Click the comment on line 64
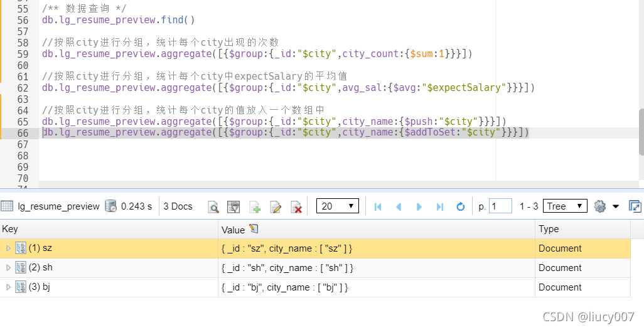Viewport: 644px width, 330px height. point(183,110)
